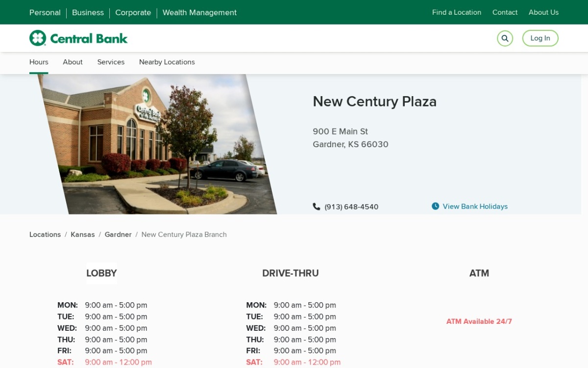The height and width of the screenshot is (368, 588).
Task: Click the New Century Plaza heading
Action: coord(374,102)
